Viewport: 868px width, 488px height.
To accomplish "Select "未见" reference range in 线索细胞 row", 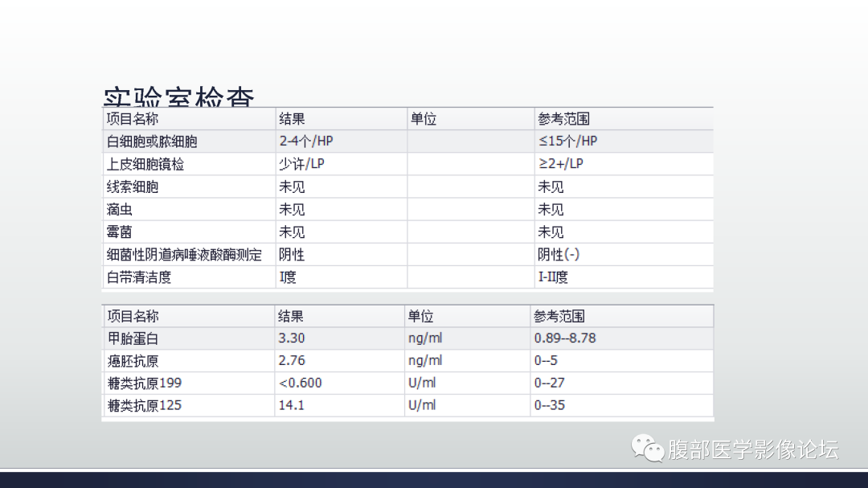I will (x=551, y=187).
